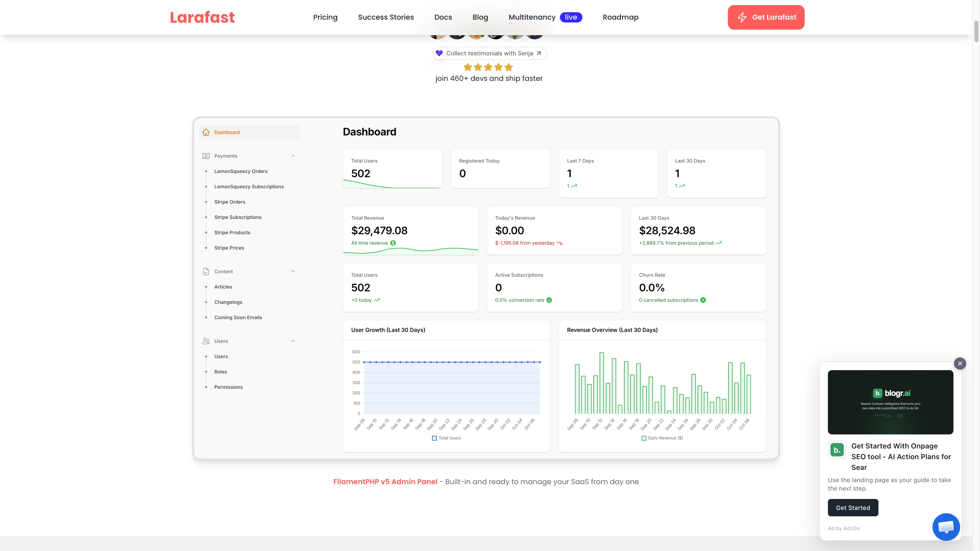The height and width of the screenshot is (551, 980).
Task: Click the dollar icon beside All time revenue
Action: pyautogui.click(x=393, y=243)
